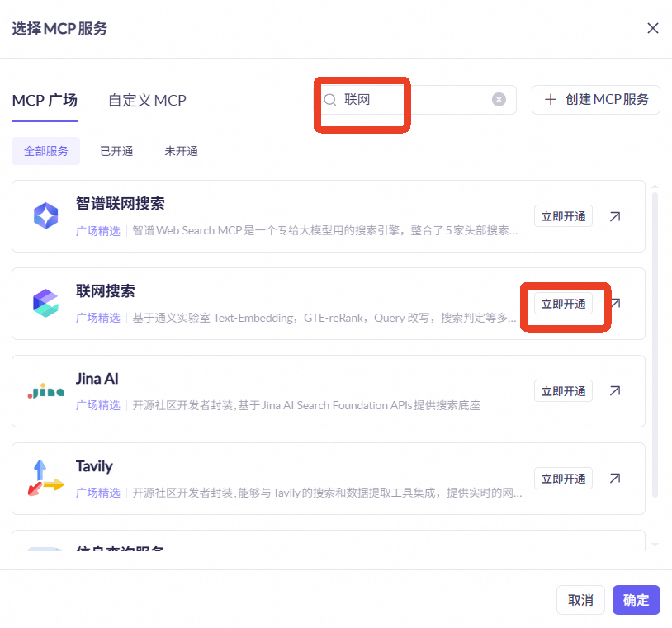
Task: Click the 联网搜索 service logo icon
Action: coord(46,304)
